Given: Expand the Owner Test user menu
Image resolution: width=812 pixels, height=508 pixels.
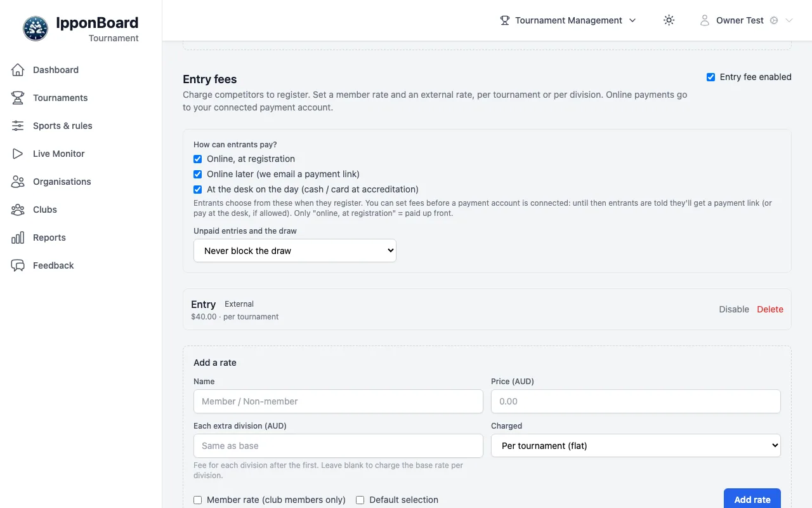Looking at the screenshot, I should coord(746,20).
